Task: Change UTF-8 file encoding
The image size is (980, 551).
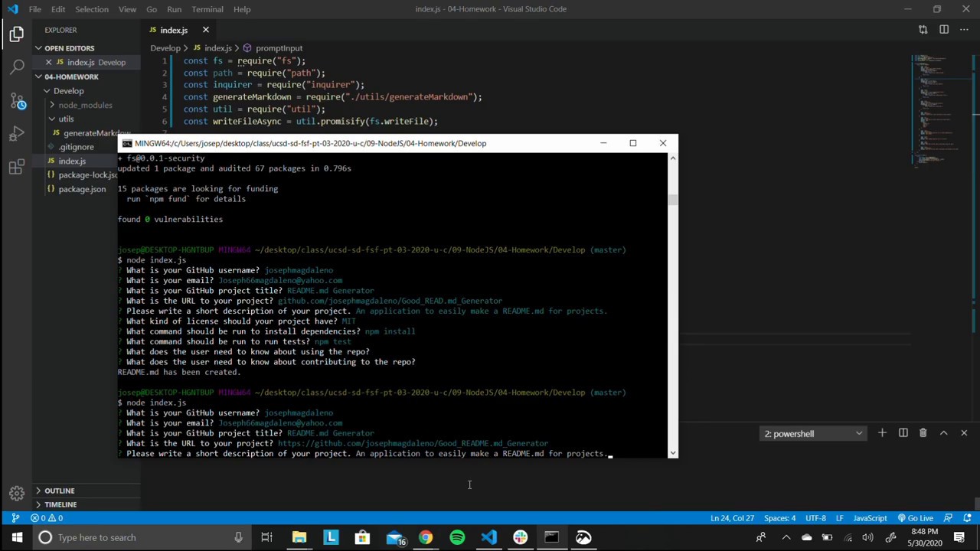Action: (x=815, y=518)
